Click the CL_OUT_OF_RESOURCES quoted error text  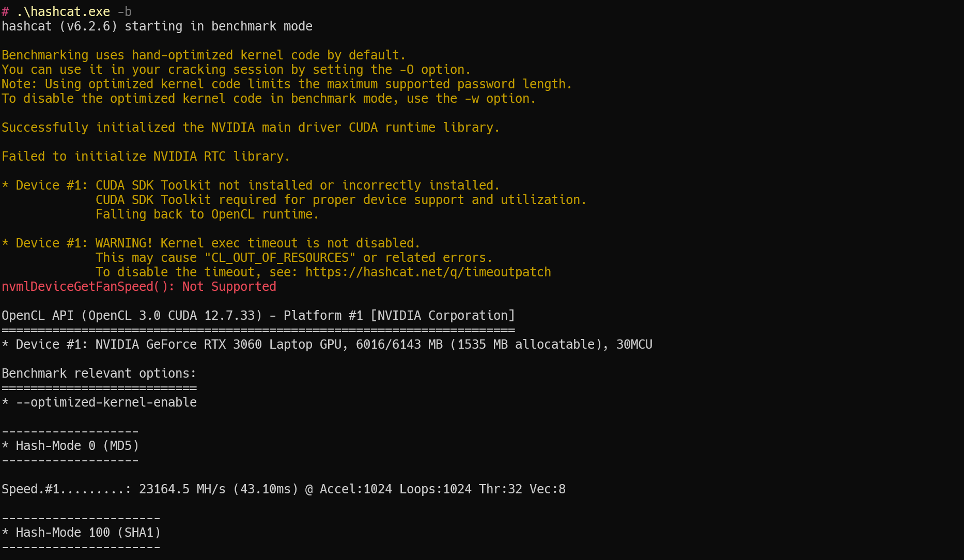280,258
